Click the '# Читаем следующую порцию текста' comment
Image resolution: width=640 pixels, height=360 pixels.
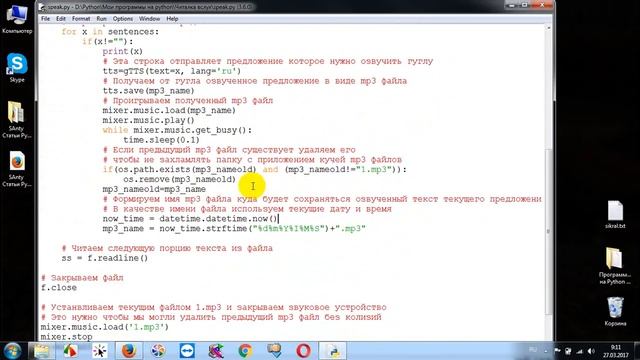tap(167, 248)
